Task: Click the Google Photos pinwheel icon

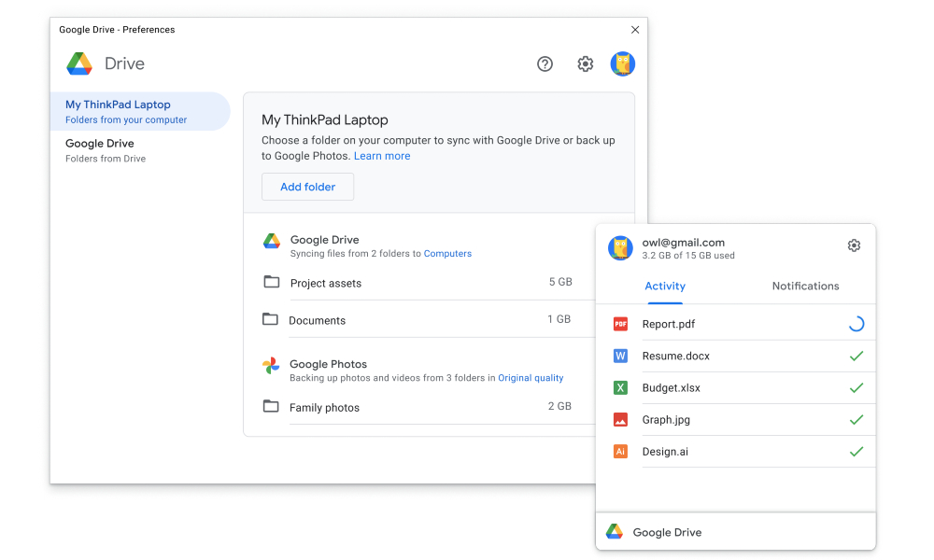Action: [271, 365]
